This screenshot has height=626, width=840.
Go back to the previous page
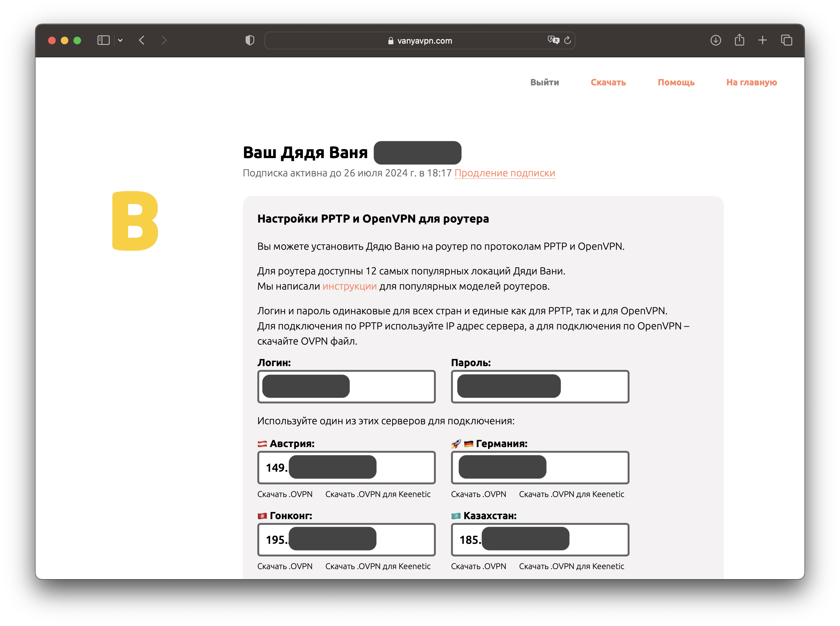point(142,40)
